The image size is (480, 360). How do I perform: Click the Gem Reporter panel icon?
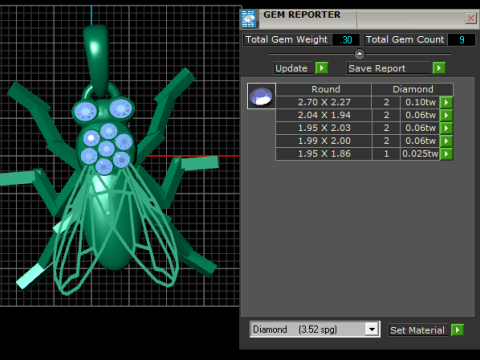(249, 19)
